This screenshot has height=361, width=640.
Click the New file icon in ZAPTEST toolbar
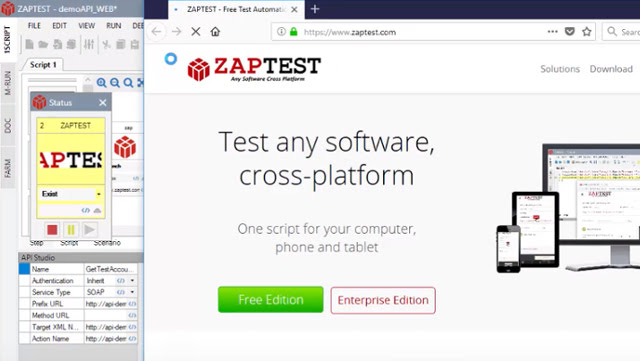29,44
